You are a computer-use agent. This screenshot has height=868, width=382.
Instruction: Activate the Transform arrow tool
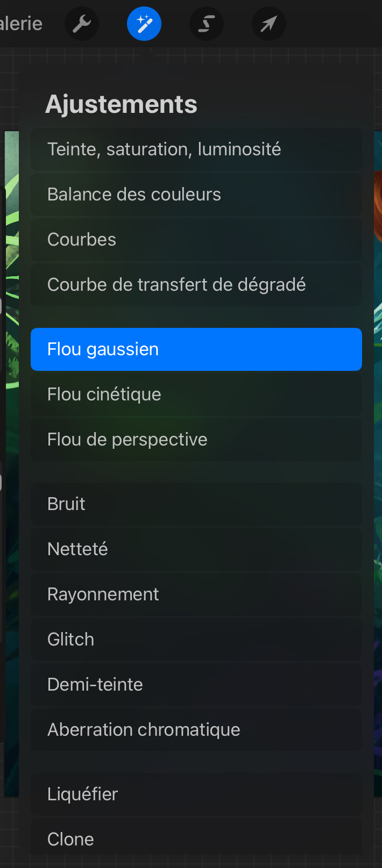(x=269, y=24)
